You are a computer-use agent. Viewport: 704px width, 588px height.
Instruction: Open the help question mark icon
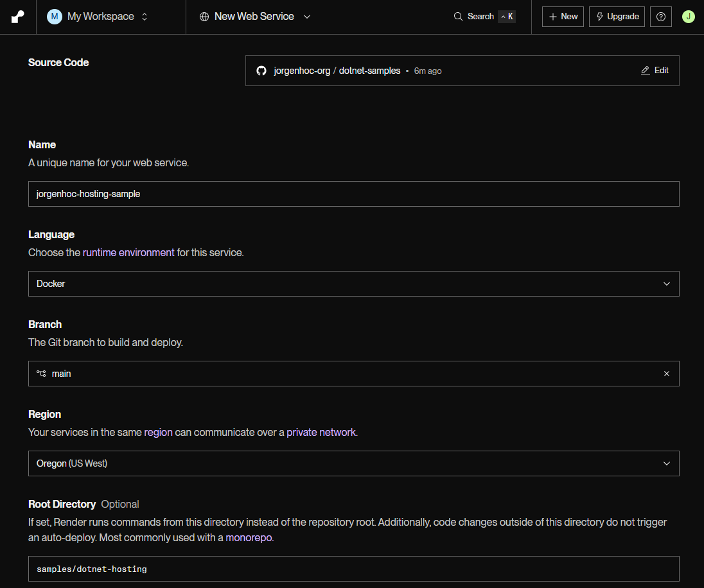coord(660,17)
